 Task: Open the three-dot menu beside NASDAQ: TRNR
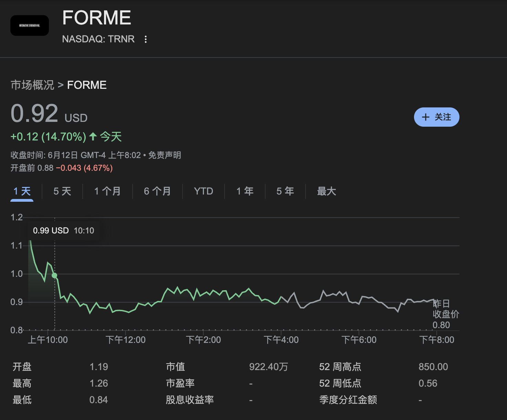click(146, 39)
